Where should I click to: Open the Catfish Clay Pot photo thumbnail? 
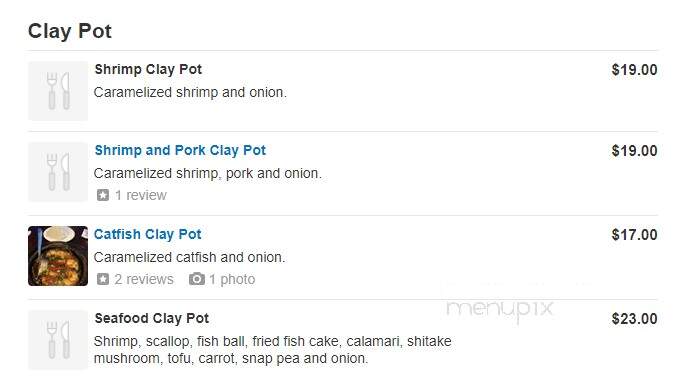pos(58,256)
